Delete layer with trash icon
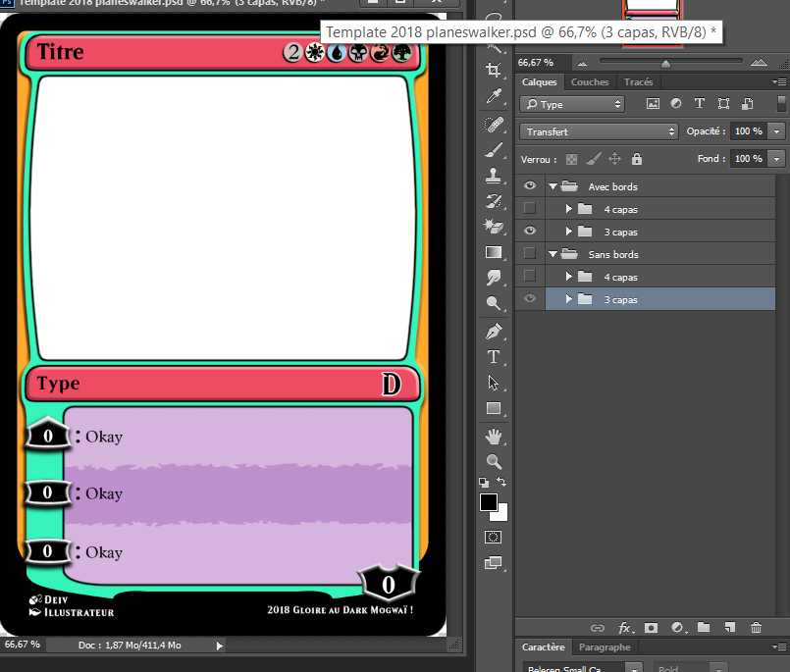 point(756,627)
